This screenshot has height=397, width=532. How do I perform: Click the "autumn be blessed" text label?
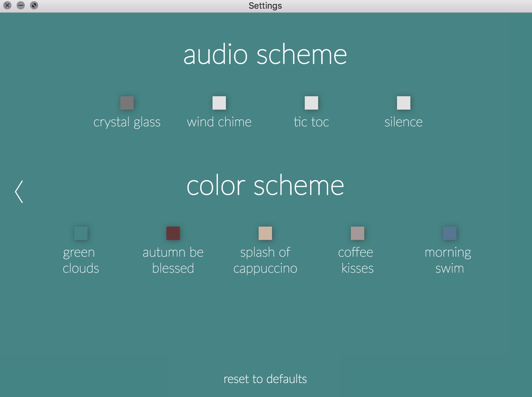(x=173, y=260)
